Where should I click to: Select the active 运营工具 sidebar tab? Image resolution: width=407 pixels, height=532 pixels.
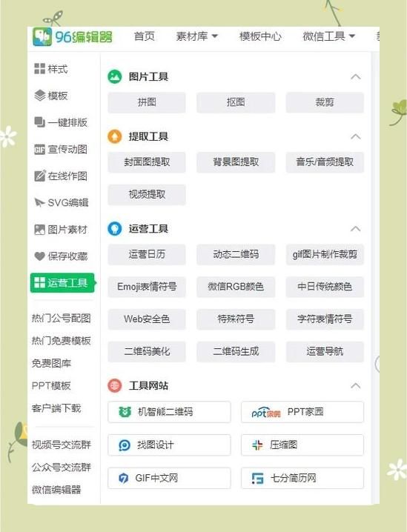click(62, 282)
